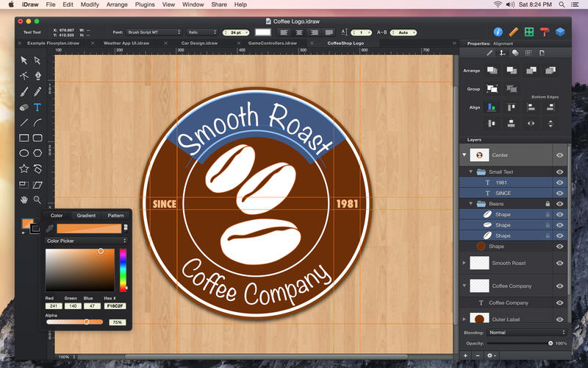Open the Layers panel toolbar icon
This screenshot has height=368, width=588.
(560, 32)
